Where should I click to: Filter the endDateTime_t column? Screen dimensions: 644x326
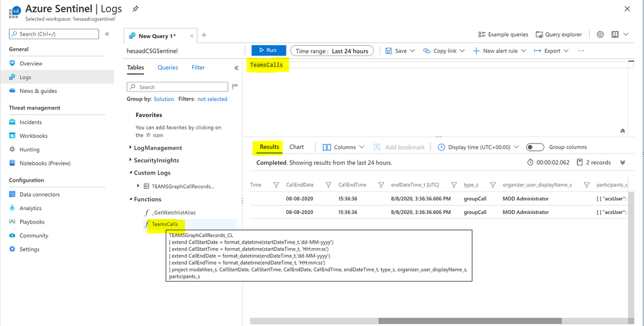click(x=454, y=185)
